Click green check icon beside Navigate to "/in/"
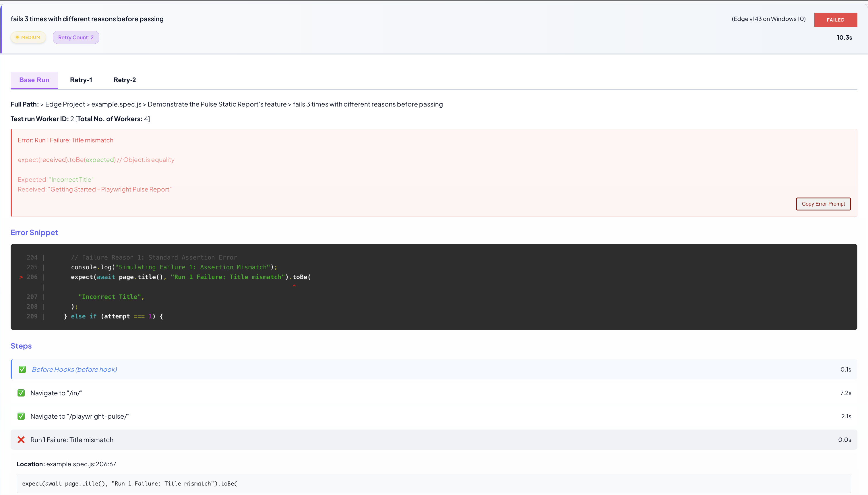 click(x=21, y=393)
